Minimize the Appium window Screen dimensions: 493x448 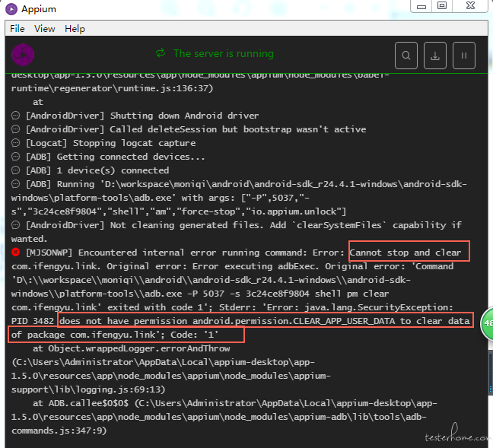tap(421, 6)
